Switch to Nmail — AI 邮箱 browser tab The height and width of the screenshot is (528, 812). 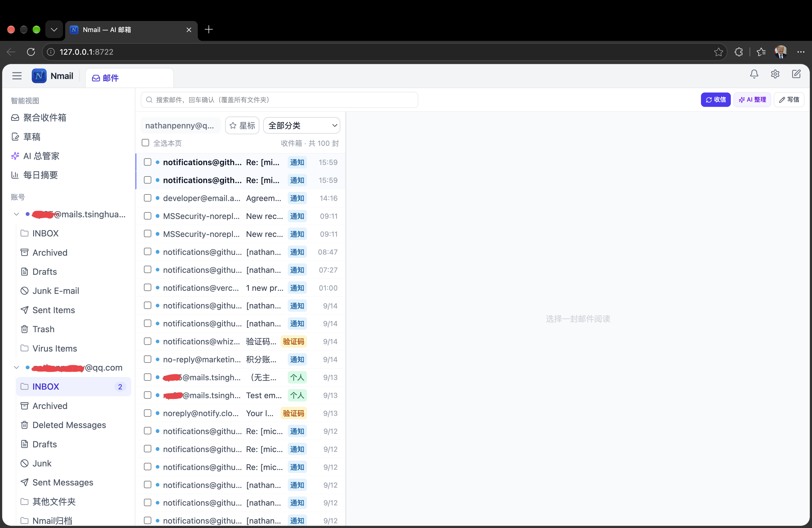pyautogui.click(x=131, y=30)
